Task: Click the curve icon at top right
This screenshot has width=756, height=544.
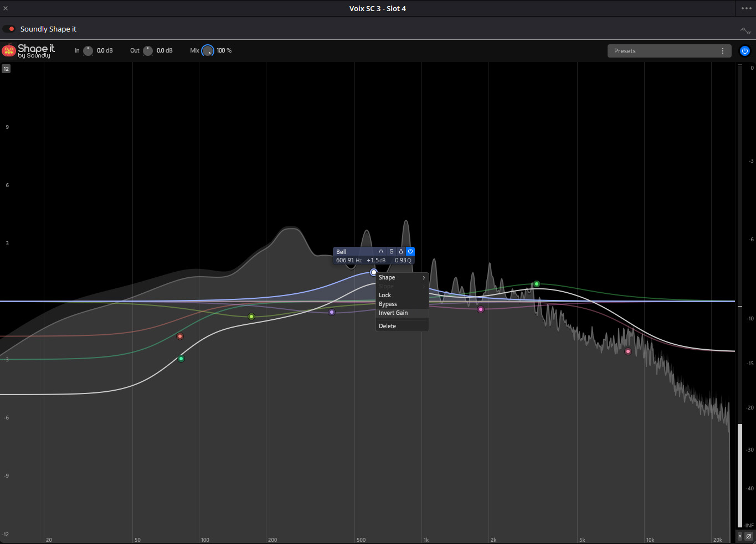Action: (x=745, y=30)
